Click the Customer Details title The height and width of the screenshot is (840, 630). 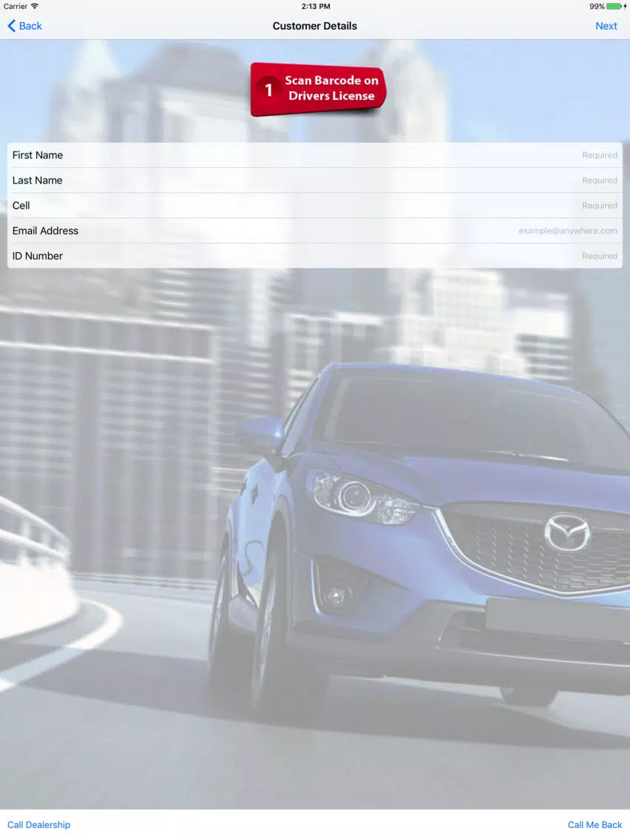[314, 26]
